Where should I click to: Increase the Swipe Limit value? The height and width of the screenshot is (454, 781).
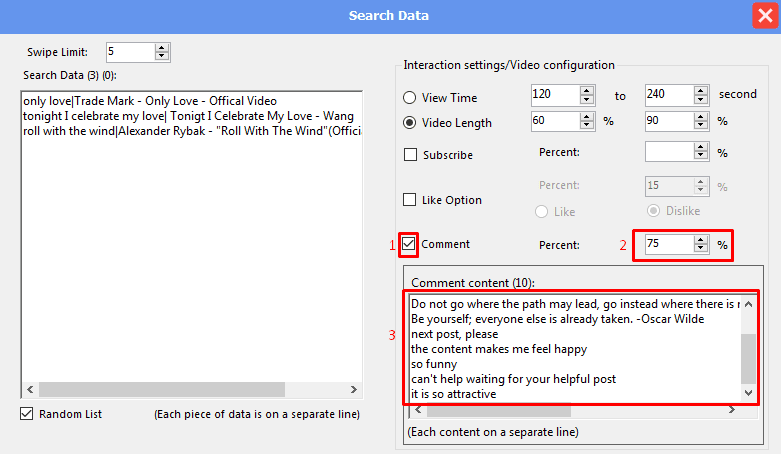(161, 48)
